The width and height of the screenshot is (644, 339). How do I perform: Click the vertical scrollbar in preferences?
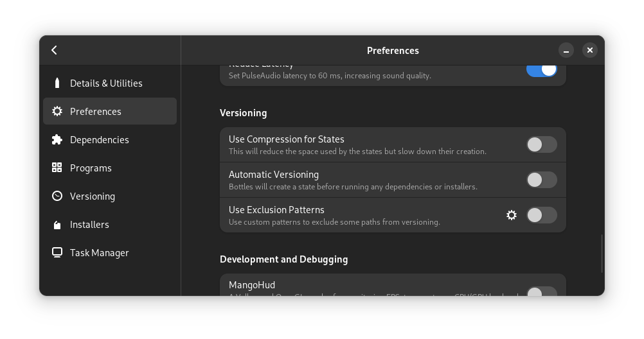[x=602, y=254]
